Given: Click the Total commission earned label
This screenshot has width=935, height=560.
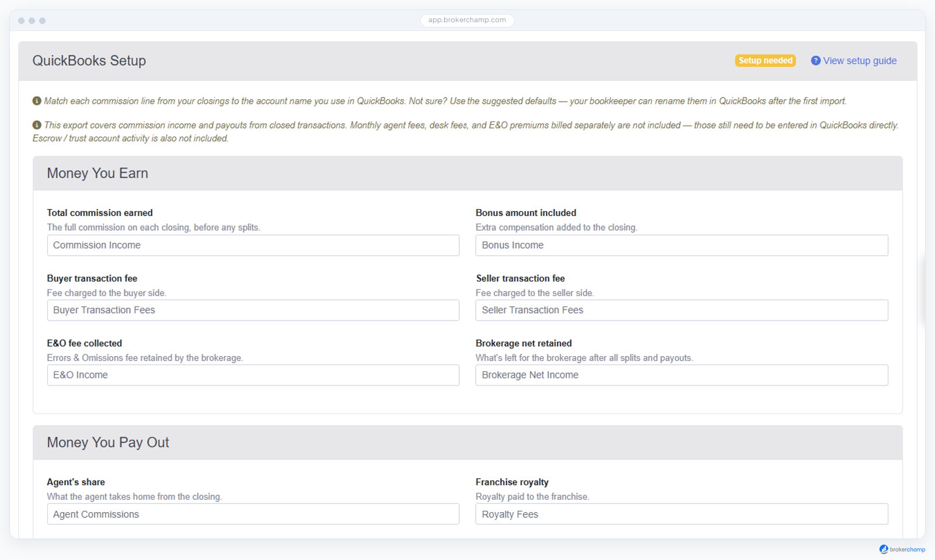Looking at the screenshot, I should pyautogui.click(x=100, y=213).
